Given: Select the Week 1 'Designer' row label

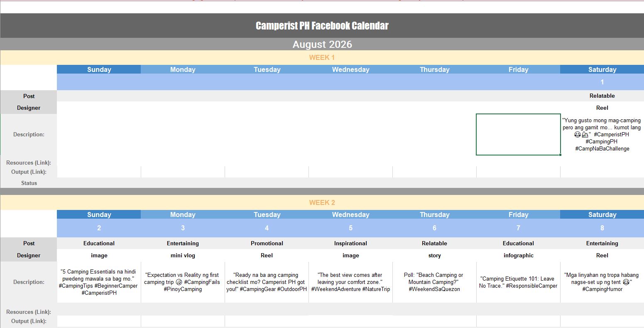Looking at the screenshot, I should point(29,108).
